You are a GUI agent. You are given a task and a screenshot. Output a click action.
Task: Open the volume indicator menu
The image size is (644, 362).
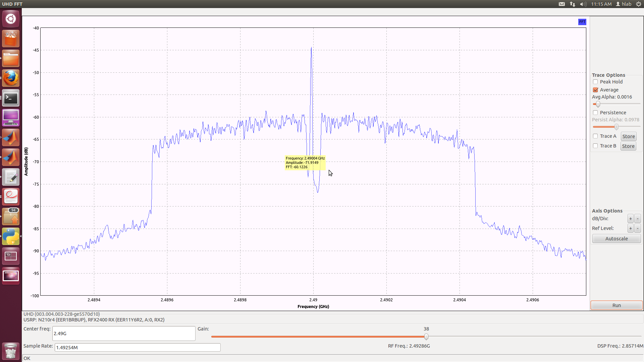click(583, 4)
